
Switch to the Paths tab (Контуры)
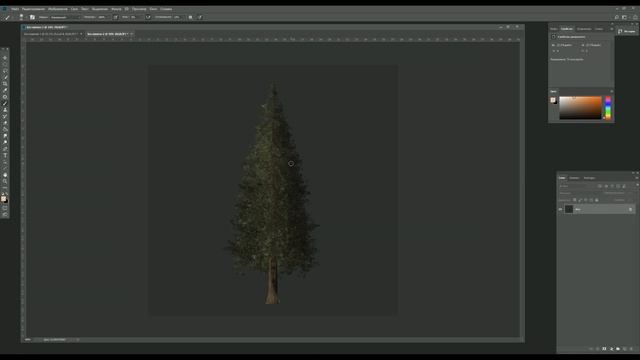[589, 178]
